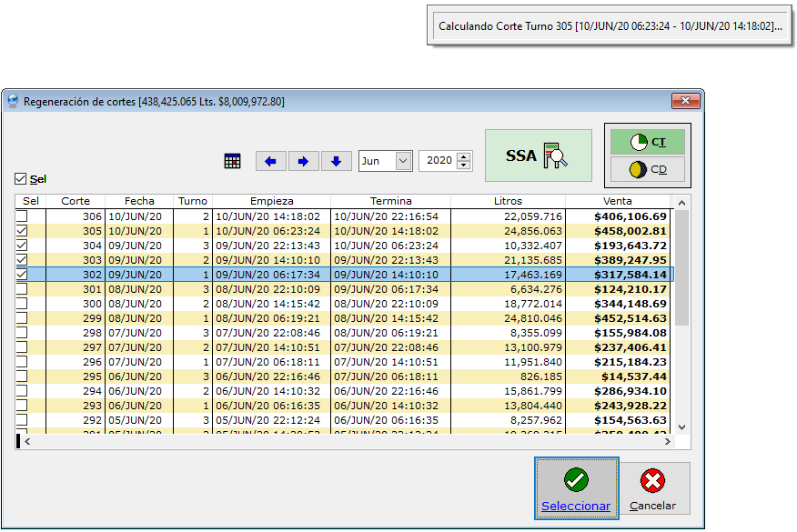Click the blue down arrow button
Viewport: 797px width, 532px height.
(336, 161)
